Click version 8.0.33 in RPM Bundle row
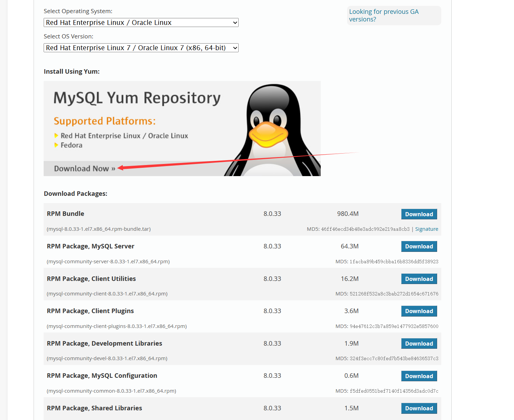The image size is (514, 420). pyautogui.click(x=272, y=214)
